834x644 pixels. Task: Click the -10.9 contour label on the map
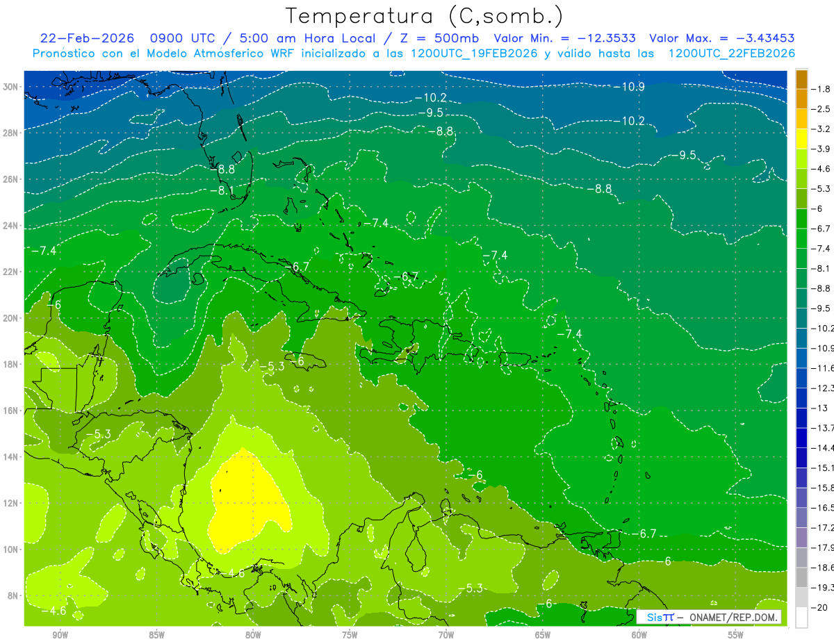(x=629, y=86)
